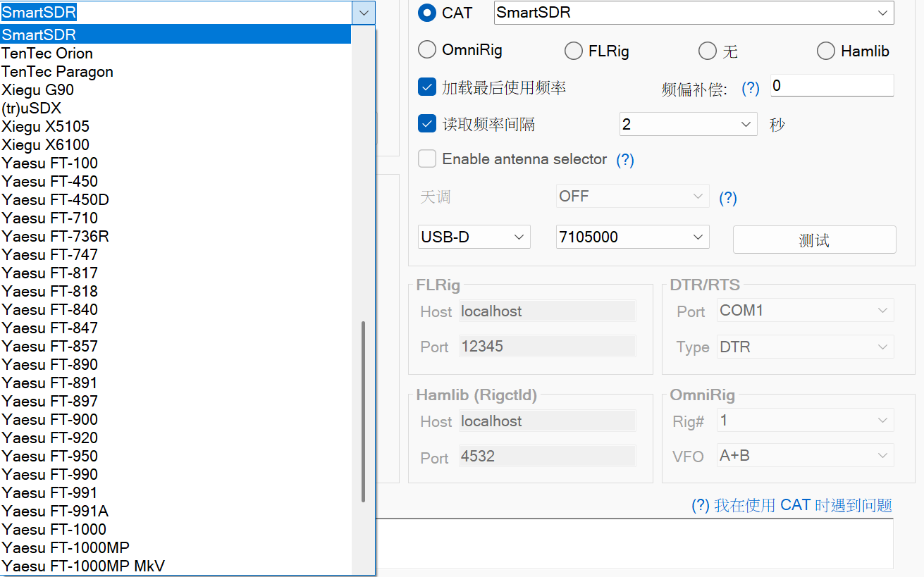Toggle the 读取频率间隔 checkbox
The height and width of the screenshot is (577, 924).
point(427,124)
